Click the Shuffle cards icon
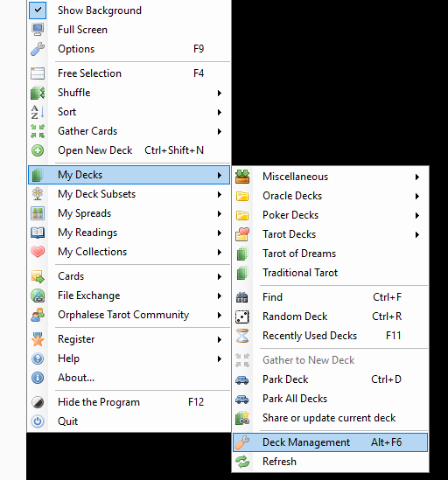Image resolution: width=448 pixels, height=480 pixels. [38, 93]
